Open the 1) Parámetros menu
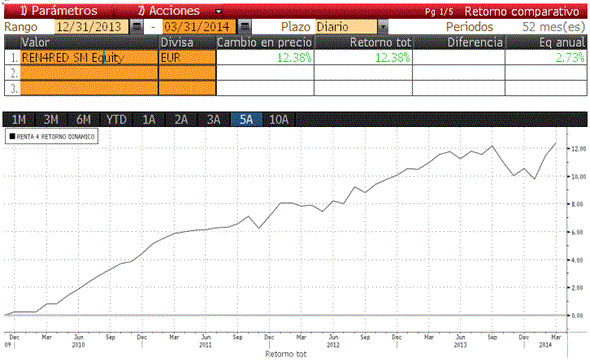Image resolution: width=590 pixels, height=363 pixels. (x=59, y=11)
